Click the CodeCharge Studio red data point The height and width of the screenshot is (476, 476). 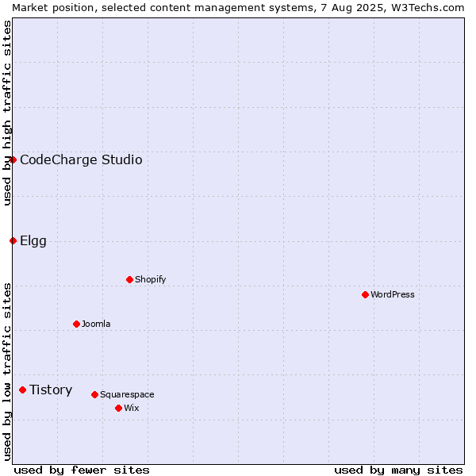coord(13,159)
